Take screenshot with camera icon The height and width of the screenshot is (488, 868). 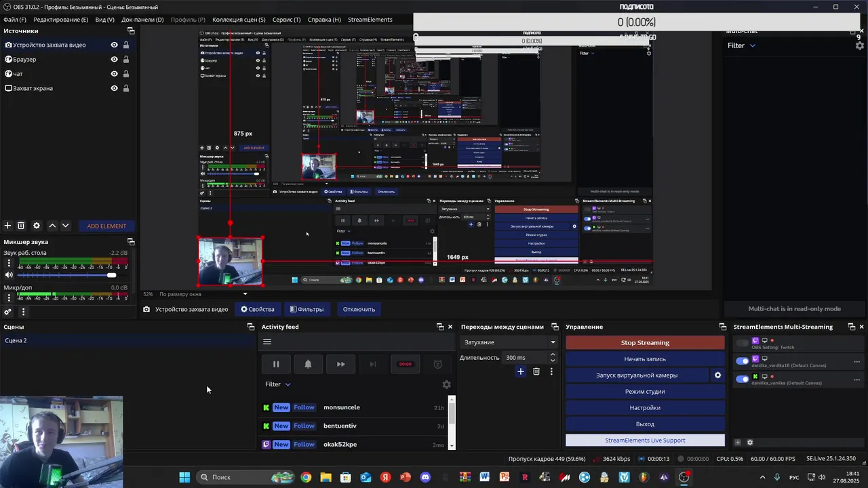146,309
